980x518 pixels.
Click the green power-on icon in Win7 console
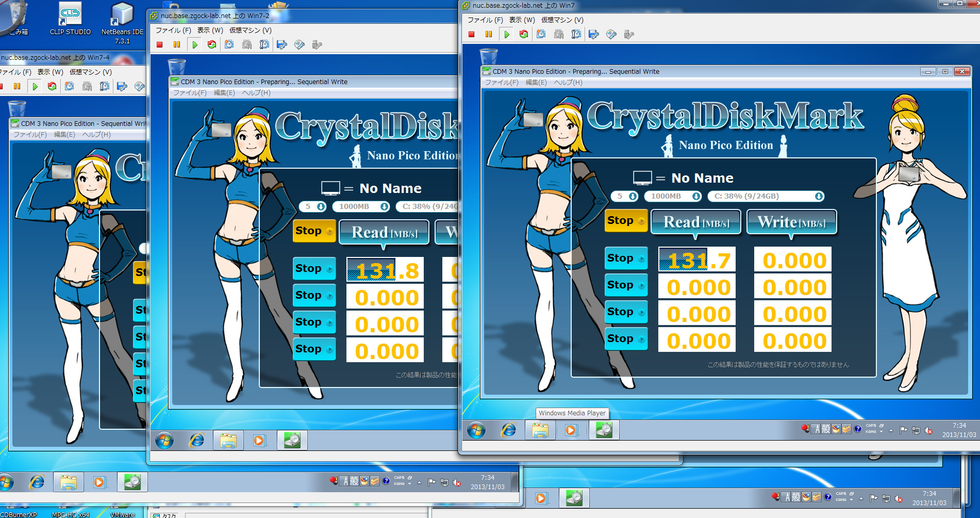[507, 34]
